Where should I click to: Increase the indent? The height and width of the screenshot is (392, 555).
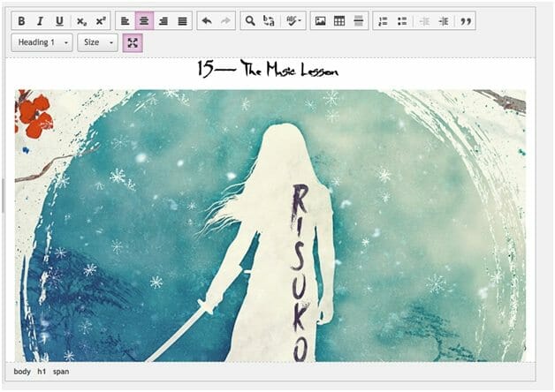tap(443, 21)
